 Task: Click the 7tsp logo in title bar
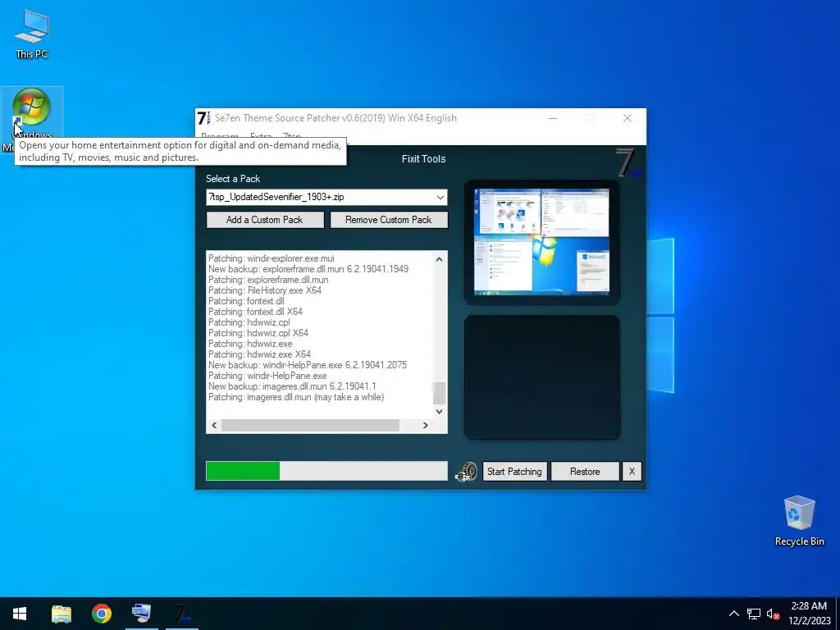(203, 118)
